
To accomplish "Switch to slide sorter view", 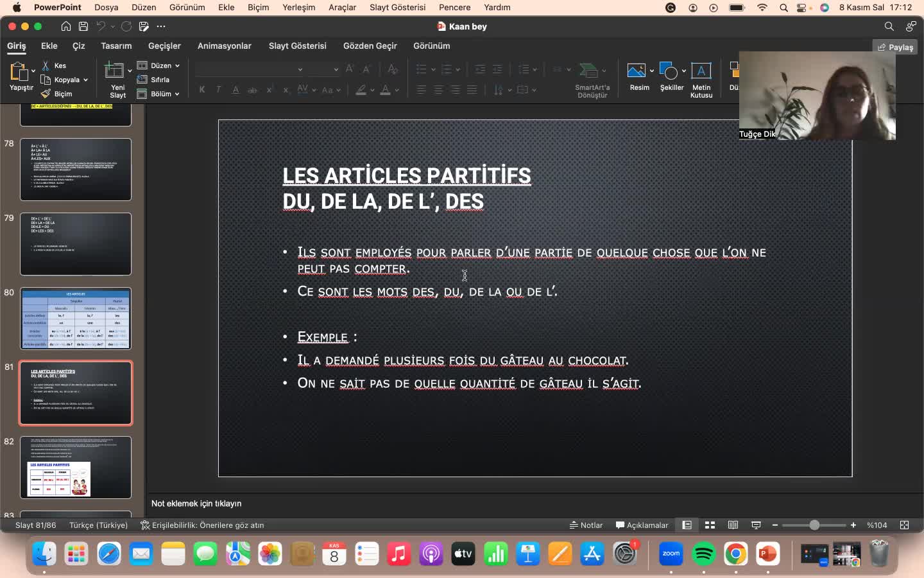I will click(x=710, y=525).
